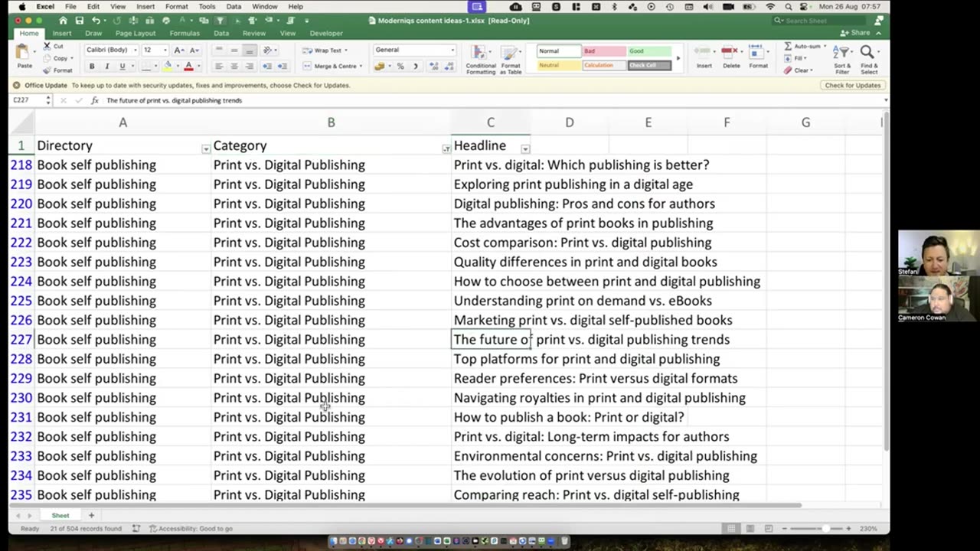Image resolution: width=980 pixels, height=551 pixels.
Task: Switch to the Page Layout tab
Action: (x=136, y=33)
